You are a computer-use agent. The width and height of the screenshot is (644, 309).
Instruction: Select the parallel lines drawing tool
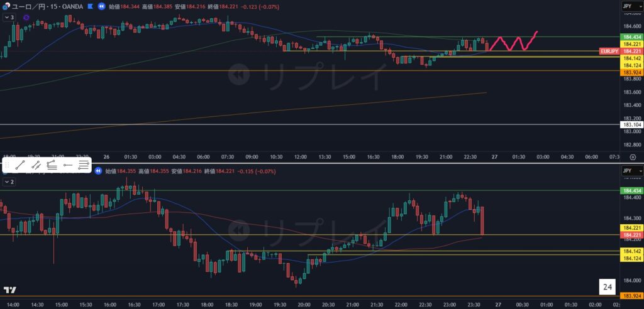click(84, 165)
